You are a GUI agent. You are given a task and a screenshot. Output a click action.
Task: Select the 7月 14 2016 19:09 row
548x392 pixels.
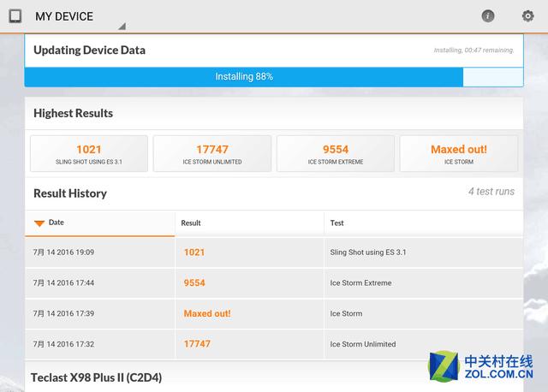(x=274, y=252)
